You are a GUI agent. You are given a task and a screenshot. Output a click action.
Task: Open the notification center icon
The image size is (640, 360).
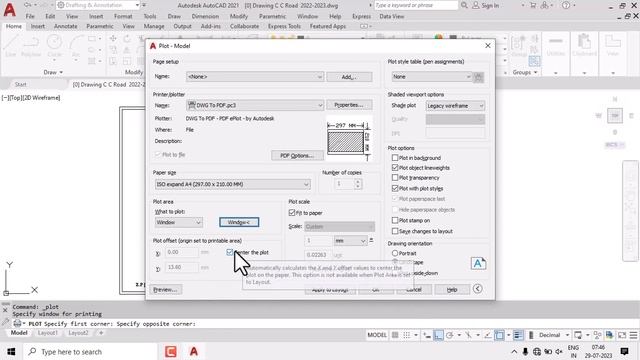[x=624, y=351]
